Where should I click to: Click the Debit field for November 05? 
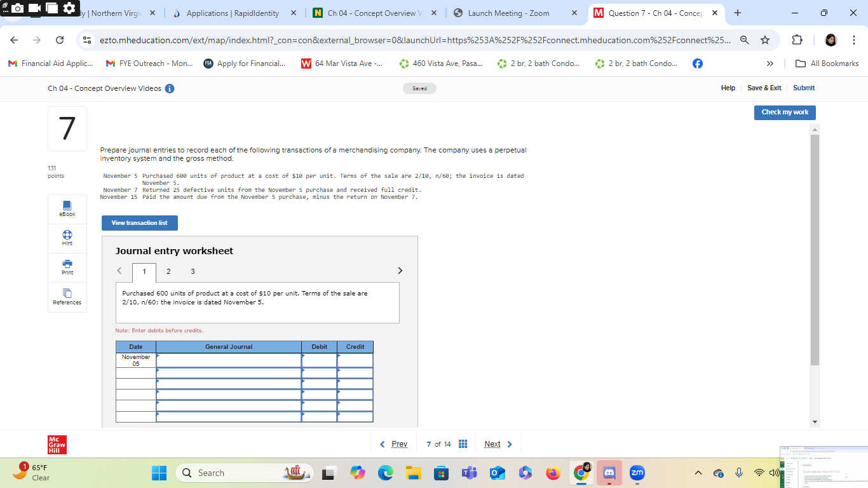(320, 360)
